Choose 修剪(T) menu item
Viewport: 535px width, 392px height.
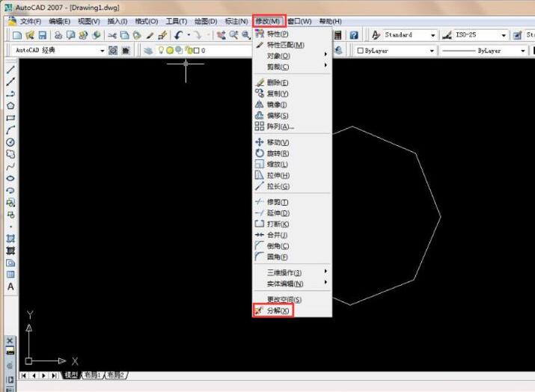click(x=293, y=202)
